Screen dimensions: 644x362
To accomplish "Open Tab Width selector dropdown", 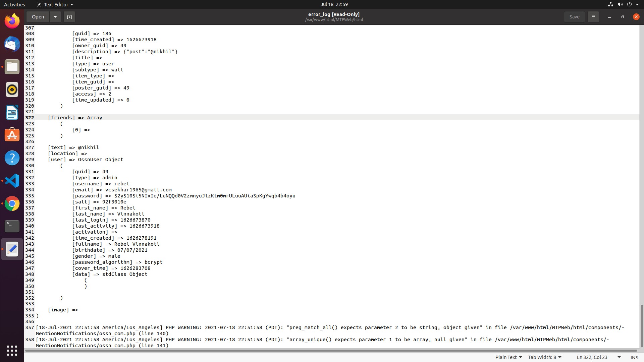I will point(544,357).
